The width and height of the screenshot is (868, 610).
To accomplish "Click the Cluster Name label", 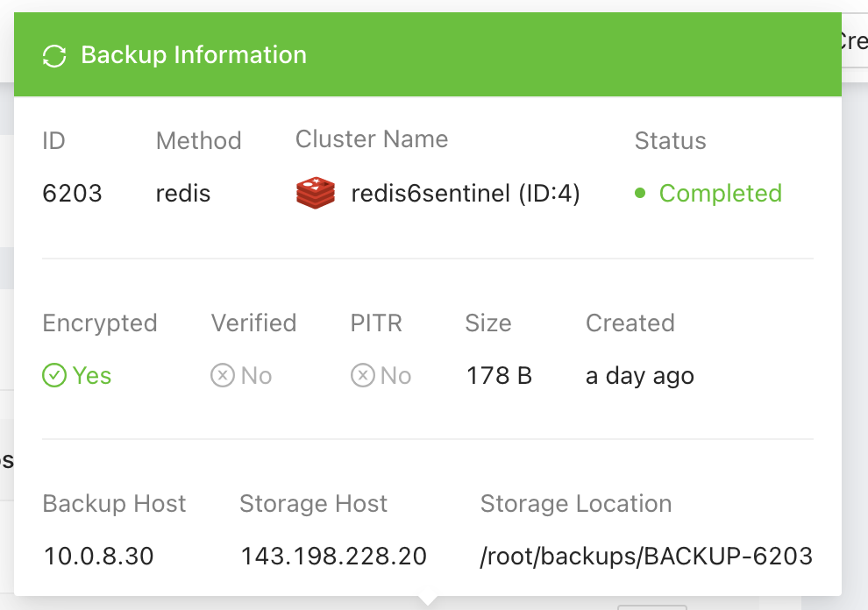I will click(372, 139).
